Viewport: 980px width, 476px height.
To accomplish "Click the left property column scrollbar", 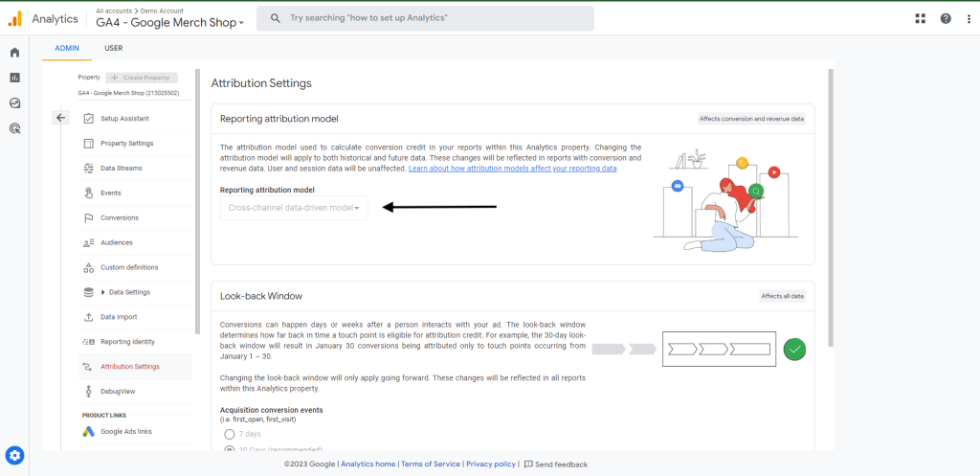I will coord(197,201).
